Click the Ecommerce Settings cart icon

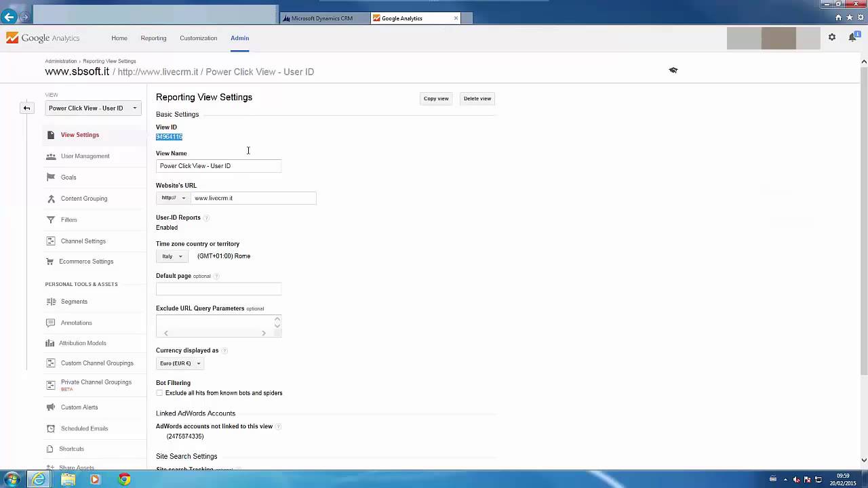[x=50, y=262]
